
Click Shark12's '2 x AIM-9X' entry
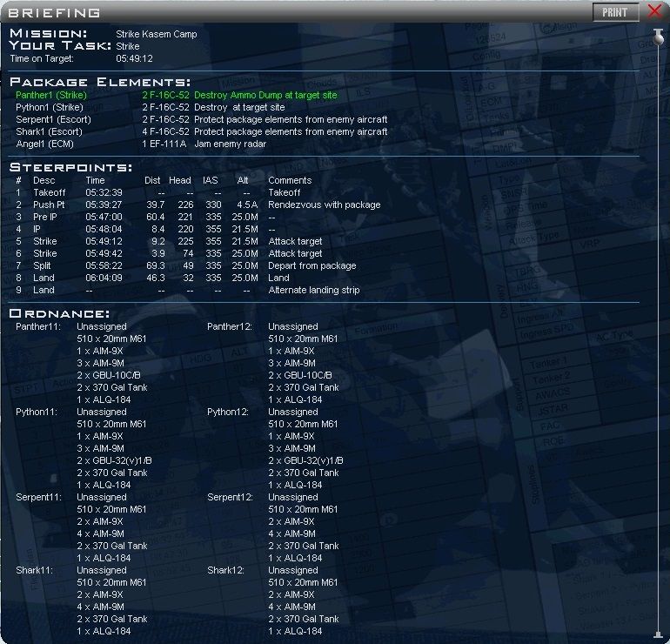coord(291,595)
